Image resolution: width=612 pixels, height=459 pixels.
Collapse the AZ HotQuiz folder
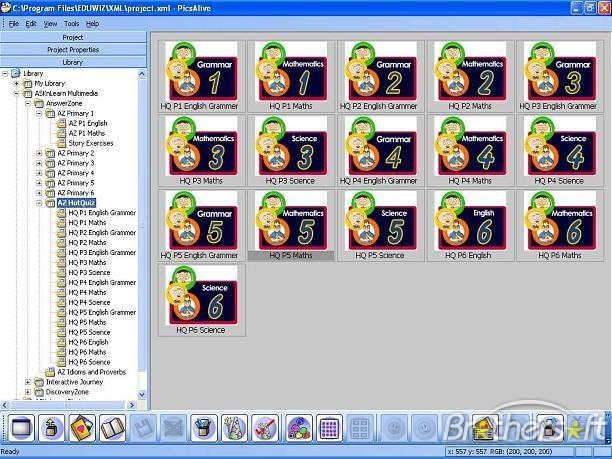pos(39,203)
